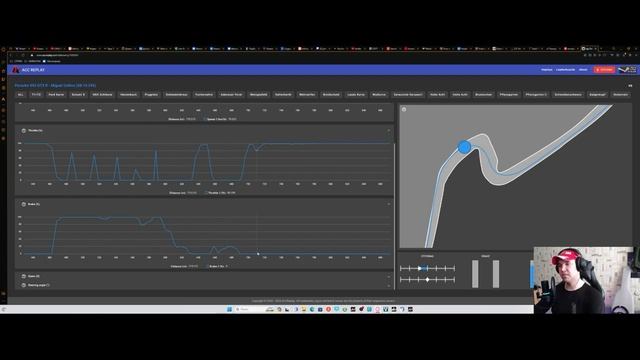Select the Schwedenkreuz section tab
Image resolution: width=640 pixels, height=360 pixels.
[x=176, y=94]
